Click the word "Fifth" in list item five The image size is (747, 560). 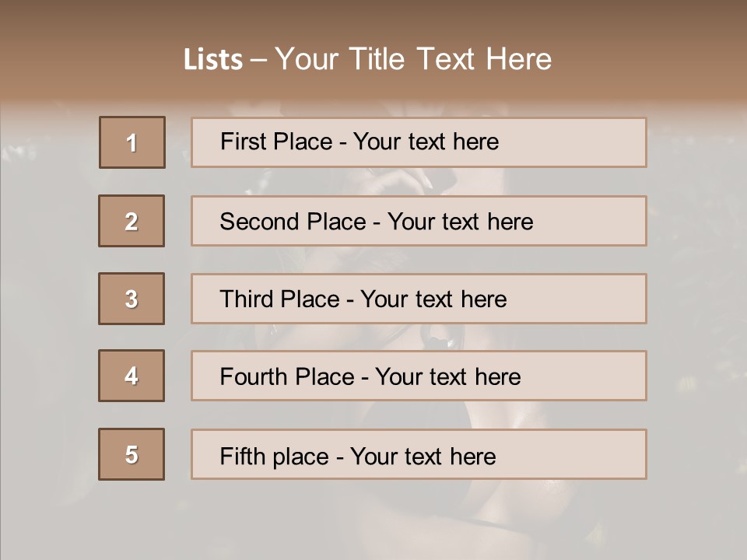click(241, 456)
